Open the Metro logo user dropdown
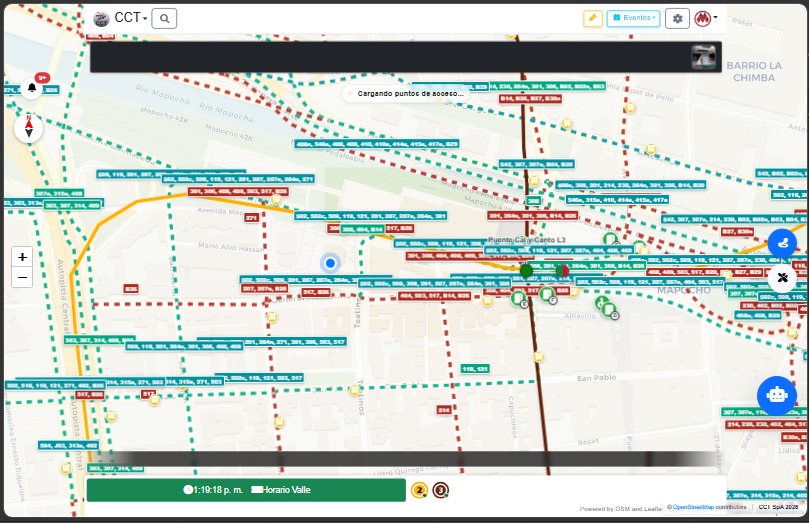809x523 pixels. click(705, 19)
